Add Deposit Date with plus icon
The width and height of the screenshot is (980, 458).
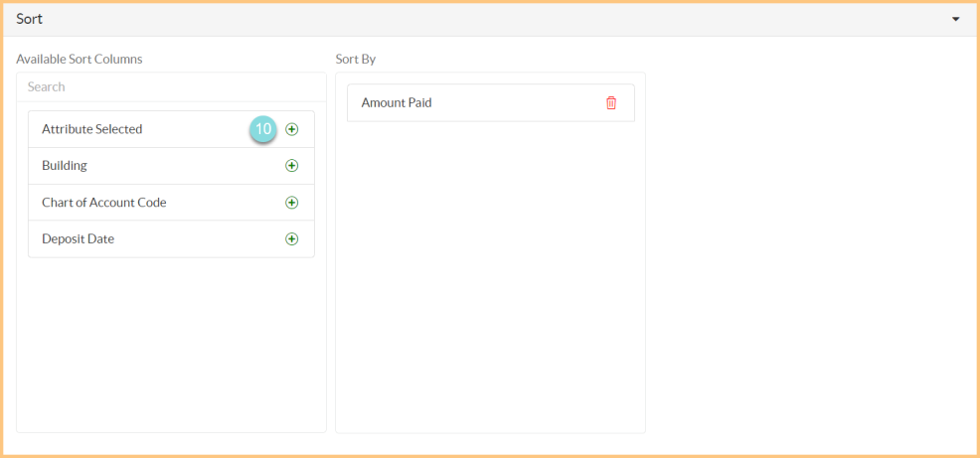pos(292,238)
